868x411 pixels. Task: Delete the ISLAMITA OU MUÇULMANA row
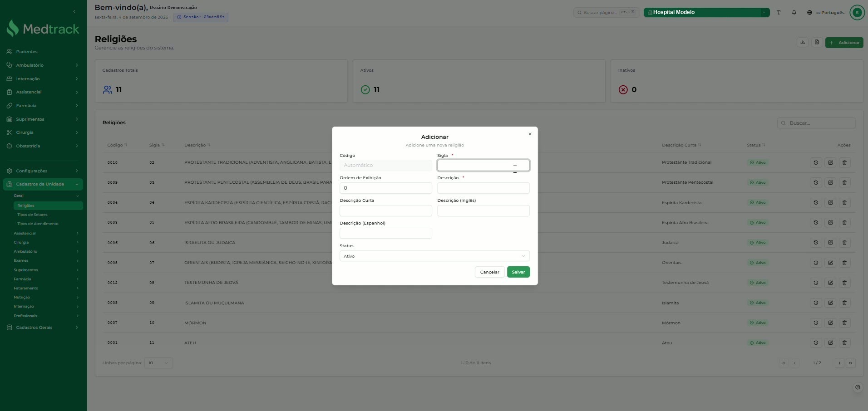click(844, 303)
